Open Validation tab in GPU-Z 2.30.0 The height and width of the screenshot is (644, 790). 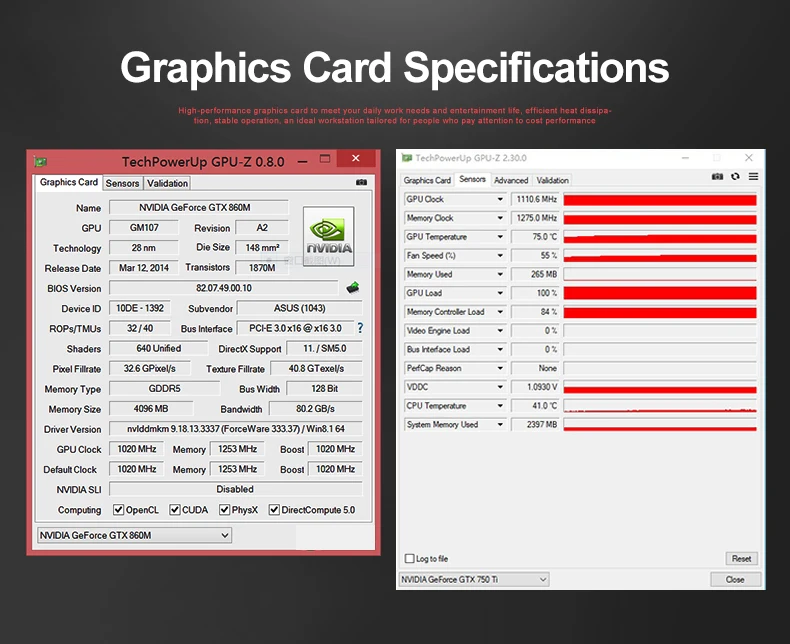tap(552, 180)
